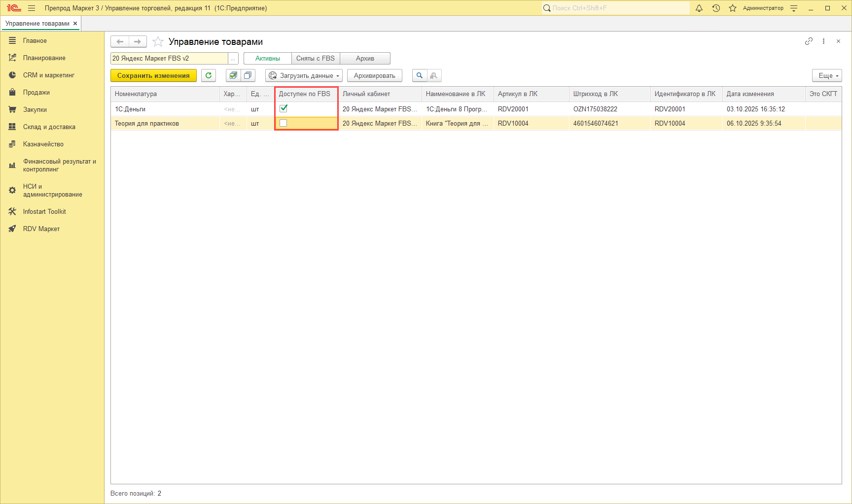Click Сохранить изменения button
This screenshot has width=852, height=504.
click(x=153, y=75)
